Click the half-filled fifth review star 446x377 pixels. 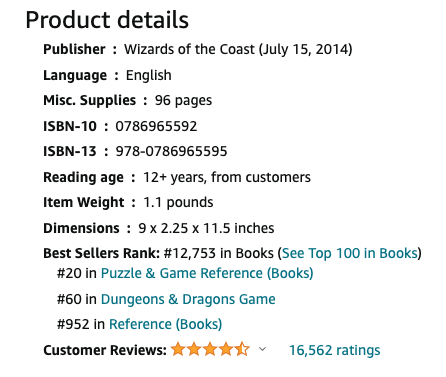[242, 349]
